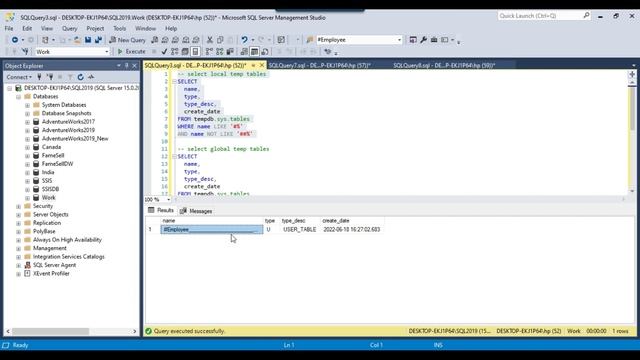Switch to the SQLQuery8.sql tab

tap(444, 65)
